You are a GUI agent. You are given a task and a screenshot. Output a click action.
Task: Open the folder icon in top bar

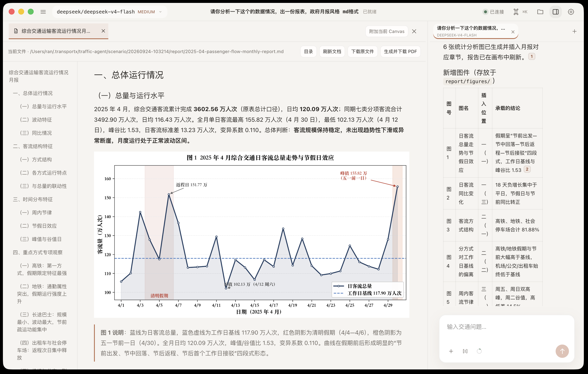pos(540,12)
